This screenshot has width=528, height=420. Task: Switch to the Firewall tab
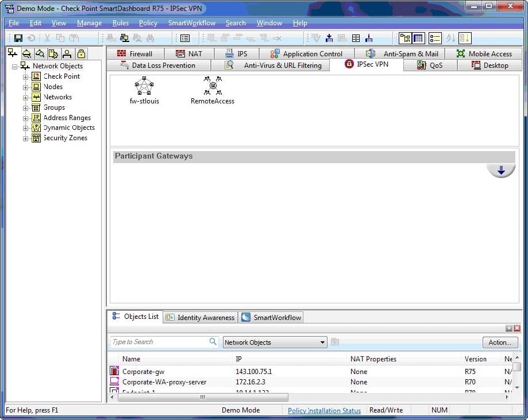[136, 54]
